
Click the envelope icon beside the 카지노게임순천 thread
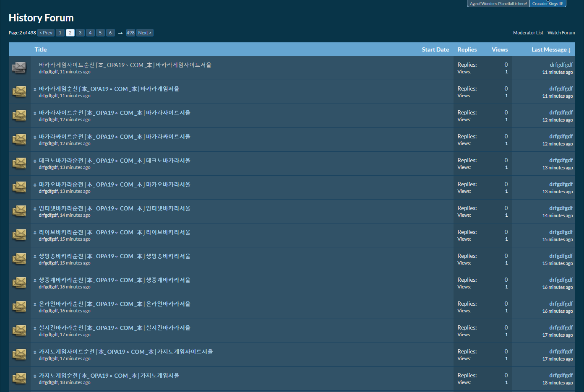(x=19, y=378)
